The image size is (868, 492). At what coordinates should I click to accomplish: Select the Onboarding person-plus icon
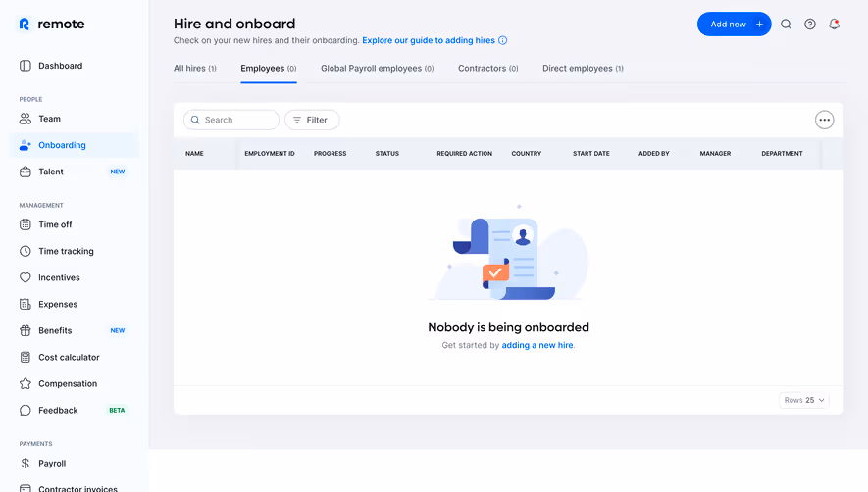(x=26, y=145)
